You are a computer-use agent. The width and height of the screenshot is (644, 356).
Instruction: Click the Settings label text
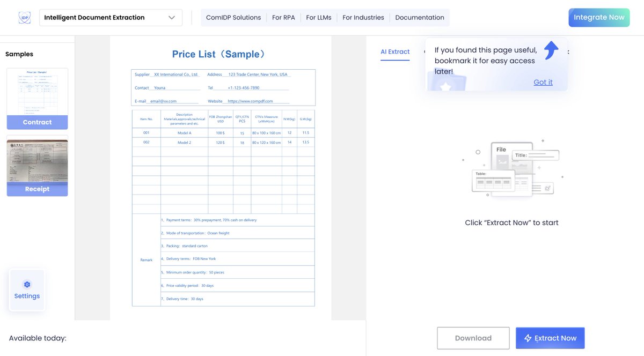coord(27,296)
